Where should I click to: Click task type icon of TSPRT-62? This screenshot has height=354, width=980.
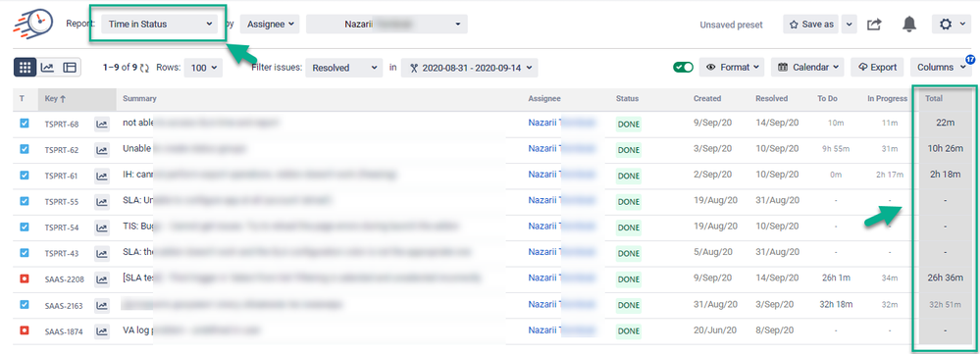coord(25,149)
